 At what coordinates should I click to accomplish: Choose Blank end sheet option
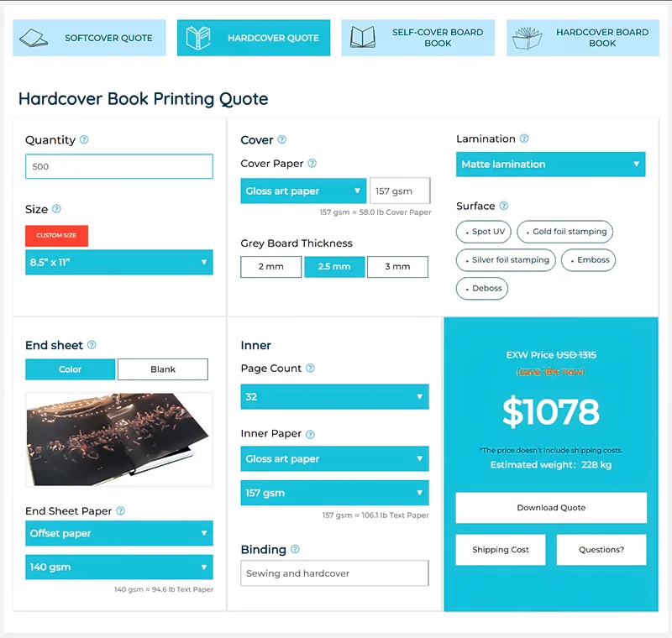click(163, 369)
